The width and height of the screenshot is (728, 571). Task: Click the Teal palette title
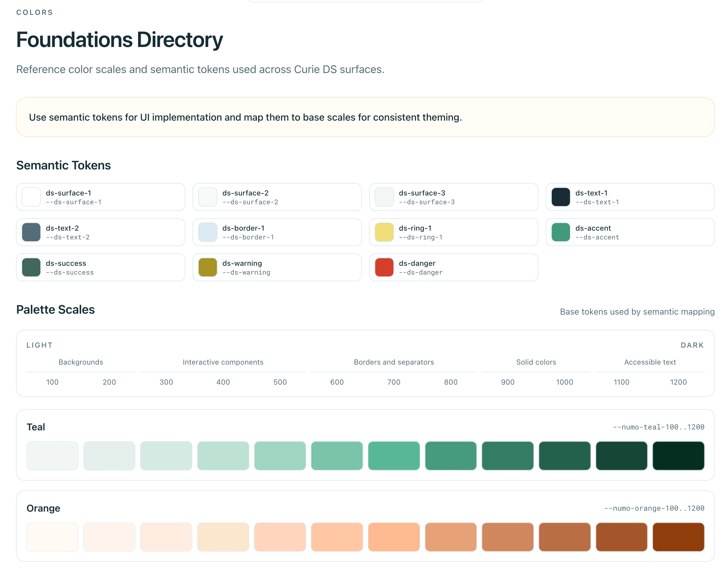[36, 427]
